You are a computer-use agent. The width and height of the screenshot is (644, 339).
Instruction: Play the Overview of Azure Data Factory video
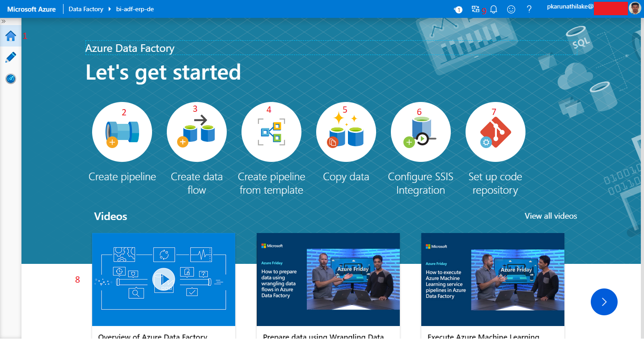(163, 279)
